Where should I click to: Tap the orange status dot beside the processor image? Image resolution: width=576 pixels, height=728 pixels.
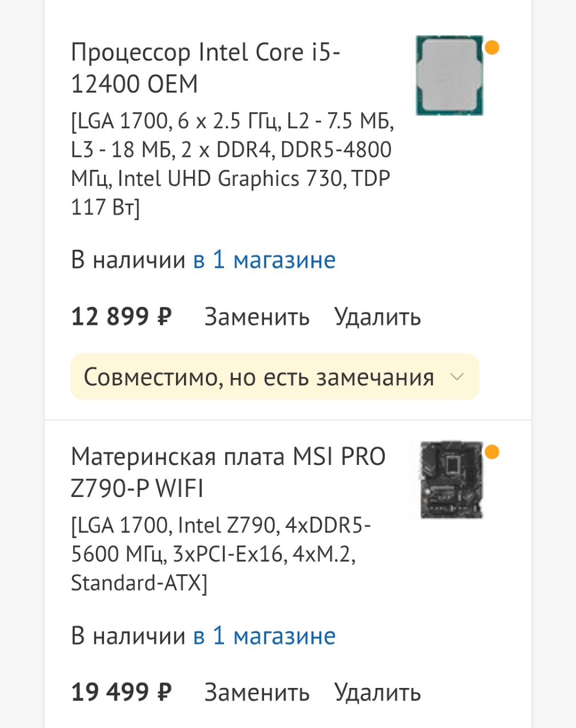click(492, 47)
